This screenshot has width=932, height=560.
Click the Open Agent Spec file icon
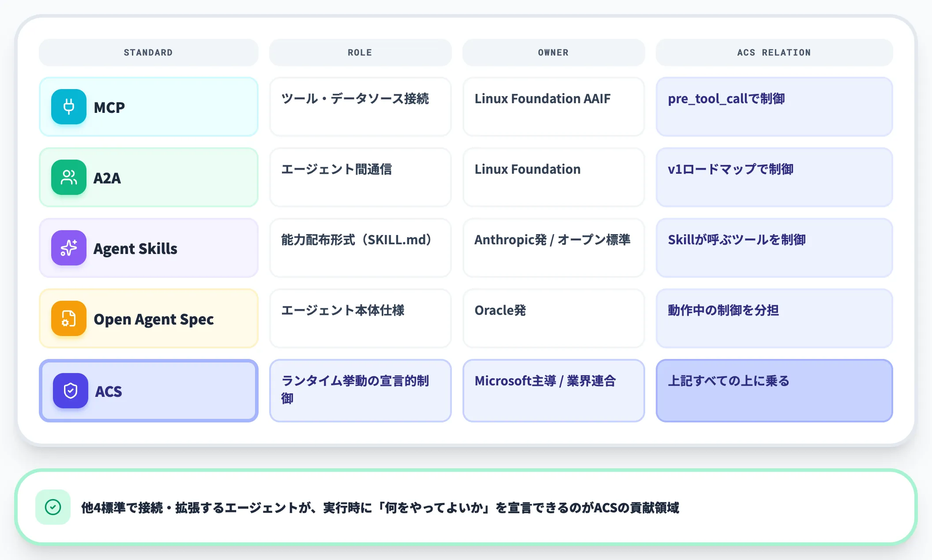(x=69, y=318)
